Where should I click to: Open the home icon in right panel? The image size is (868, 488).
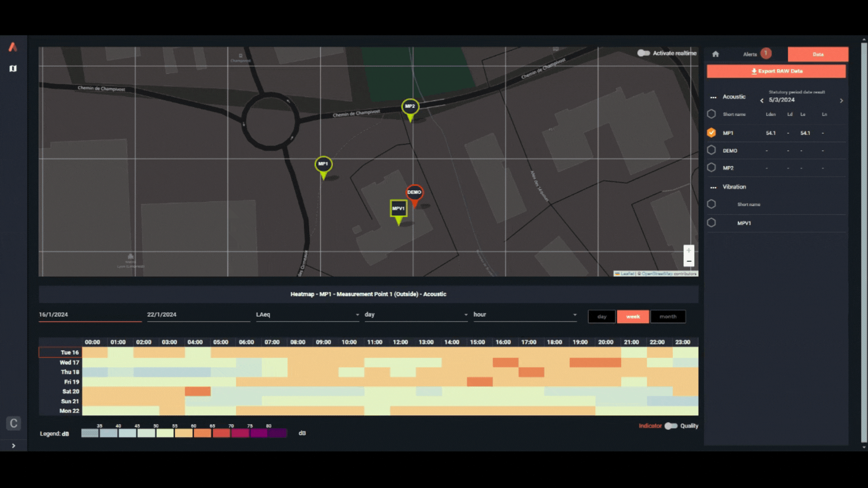point(715,54)
